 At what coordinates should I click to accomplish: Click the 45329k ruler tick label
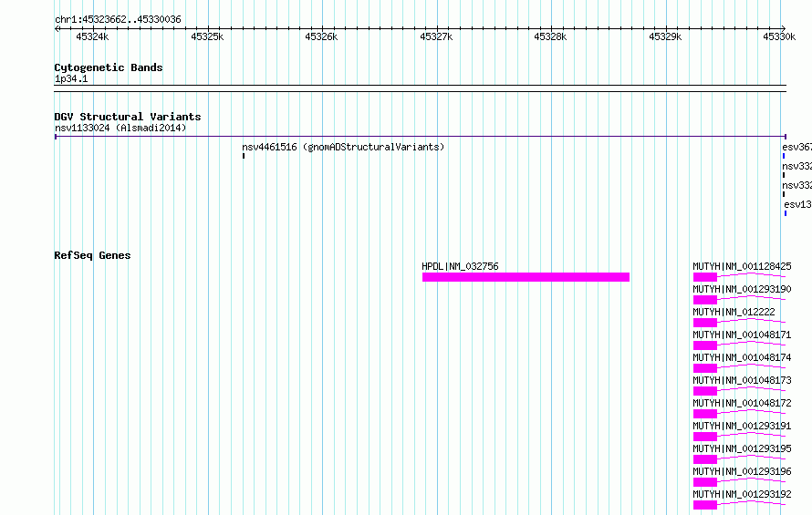click(x=665, y=36)
